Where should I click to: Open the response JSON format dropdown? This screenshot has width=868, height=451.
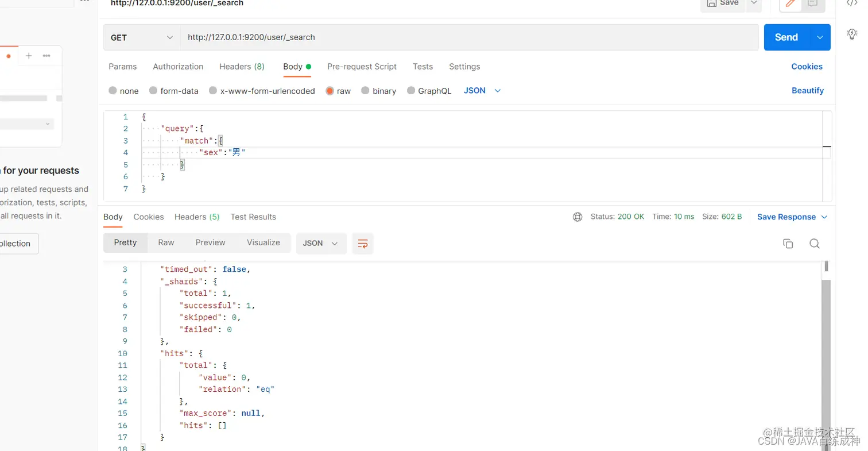(x=321, y=244)
